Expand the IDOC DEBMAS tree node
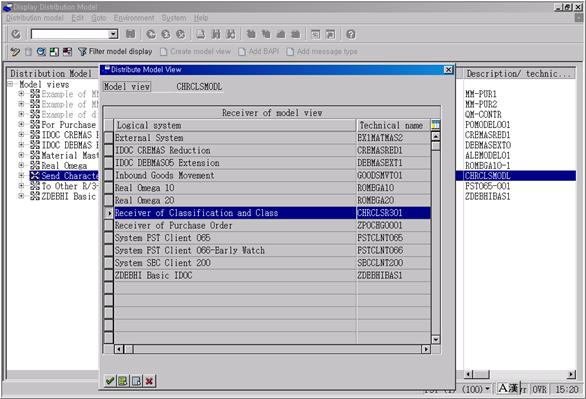 tap(21, 145)
